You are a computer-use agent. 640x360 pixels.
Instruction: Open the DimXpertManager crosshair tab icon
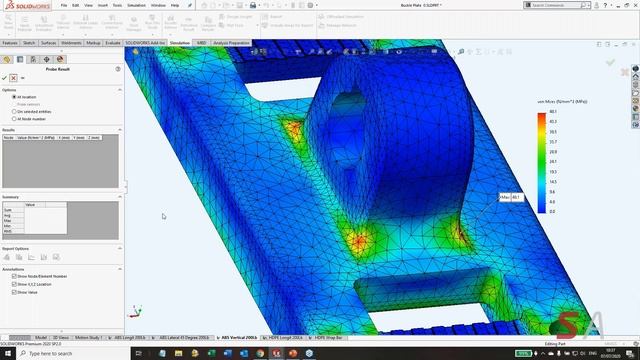tap(47, 60)
